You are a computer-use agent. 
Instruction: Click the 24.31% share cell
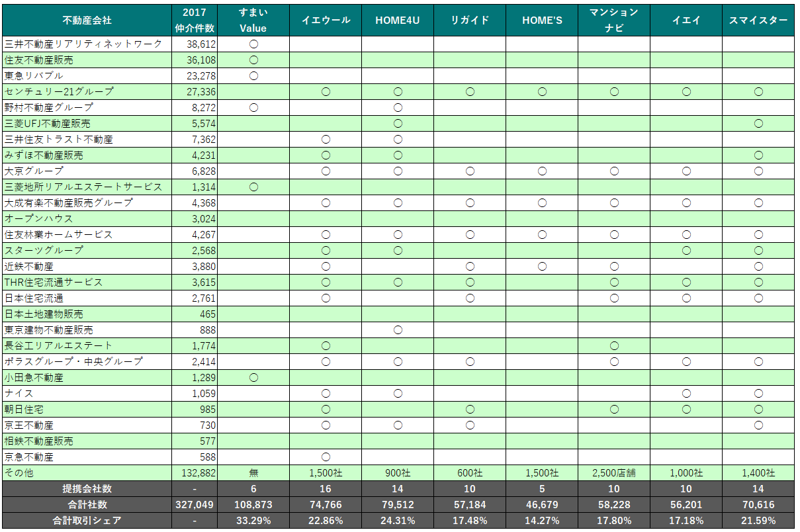(397, 521)
